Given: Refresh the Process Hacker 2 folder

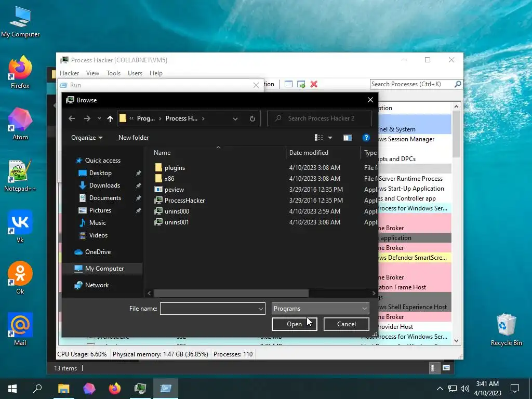Looking at the screenshot, I should tap(252, 118).
